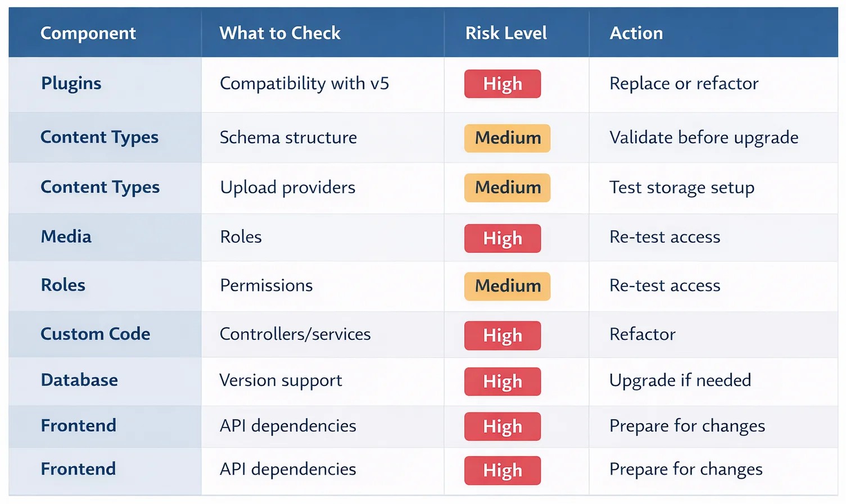Click the Medium badge beside "Schema structure"
This screenshot has height=504, width=846.
[x=508, y=138]
